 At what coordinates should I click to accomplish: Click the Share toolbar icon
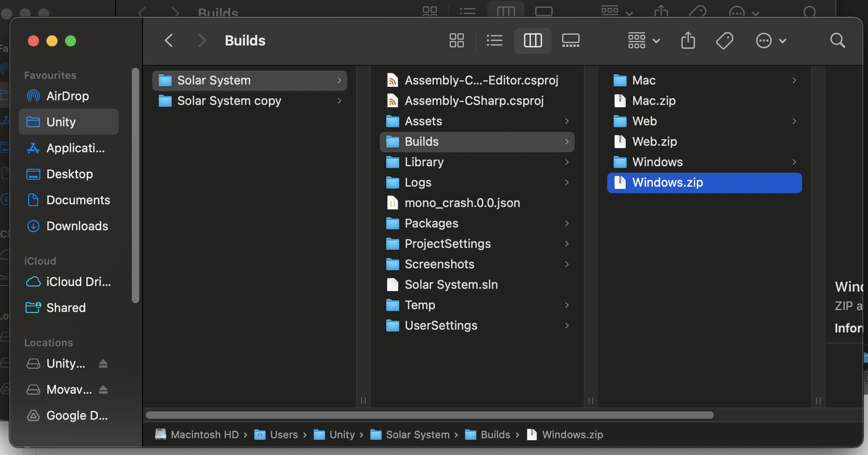pos(688,40)
